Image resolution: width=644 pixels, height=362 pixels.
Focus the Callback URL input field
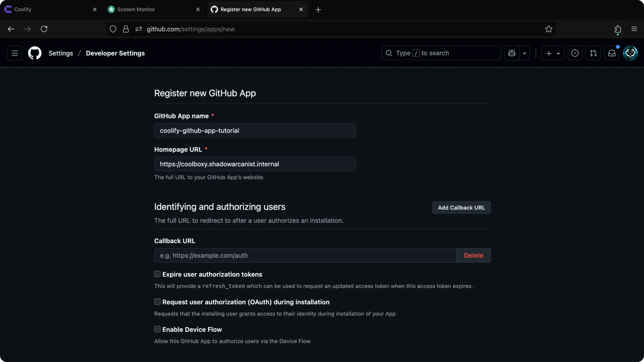(x=305, y=255)
